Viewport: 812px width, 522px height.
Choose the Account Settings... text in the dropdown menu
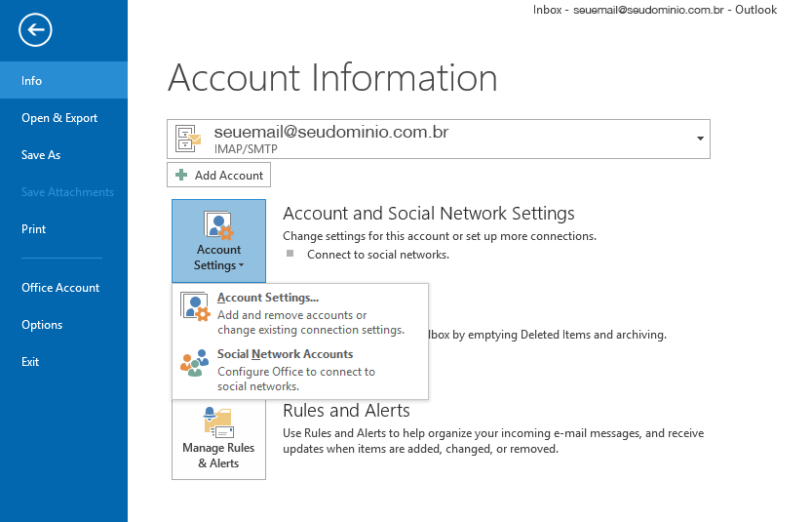click(x=268, y=298)
